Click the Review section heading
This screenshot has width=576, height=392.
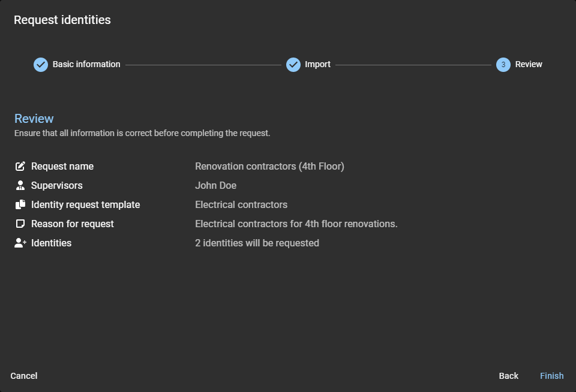coord(34,118)
